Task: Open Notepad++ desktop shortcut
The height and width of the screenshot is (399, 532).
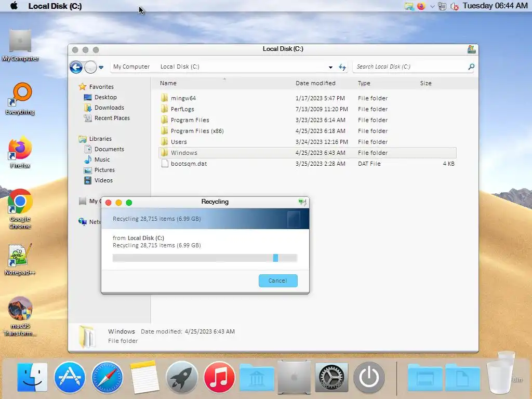Action: click(20, 259)
